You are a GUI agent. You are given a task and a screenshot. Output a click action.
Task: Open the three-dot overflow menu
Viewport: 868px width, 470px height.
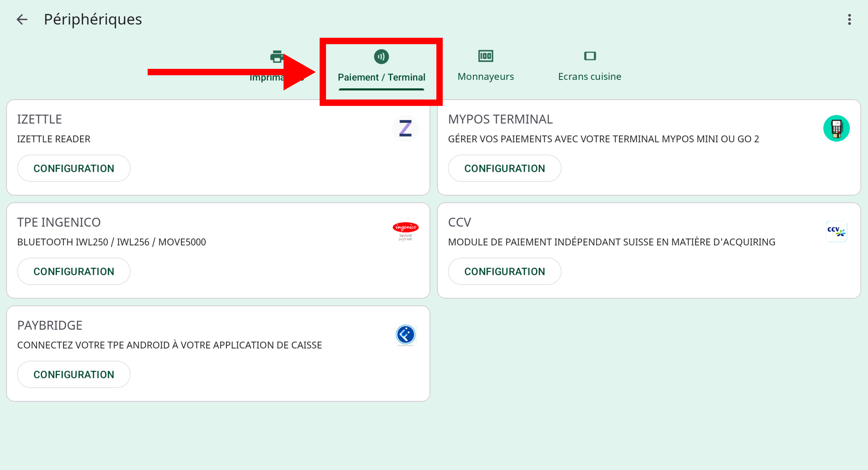pos(849,19)
